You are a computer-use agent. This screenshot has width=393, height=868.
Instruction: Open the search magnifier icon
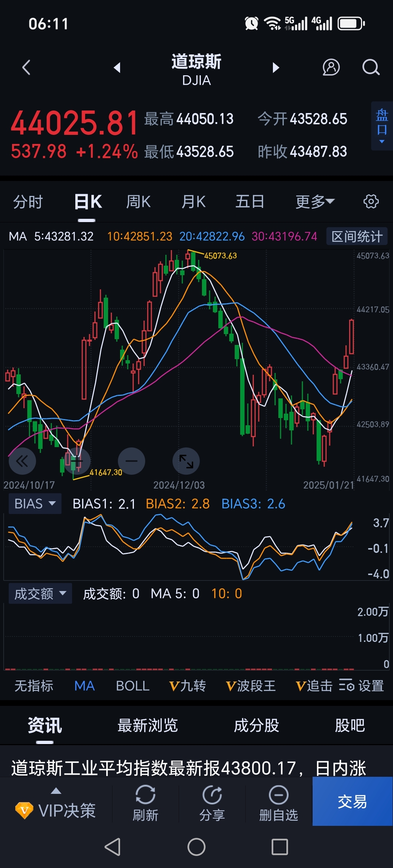coord(370,68)
